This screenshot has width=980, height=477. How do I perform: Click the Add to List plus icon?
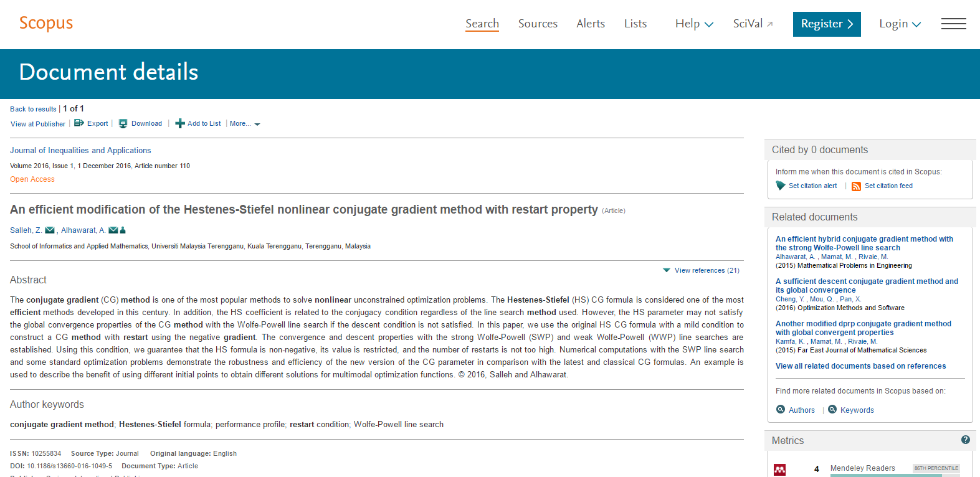coord(180,123)
